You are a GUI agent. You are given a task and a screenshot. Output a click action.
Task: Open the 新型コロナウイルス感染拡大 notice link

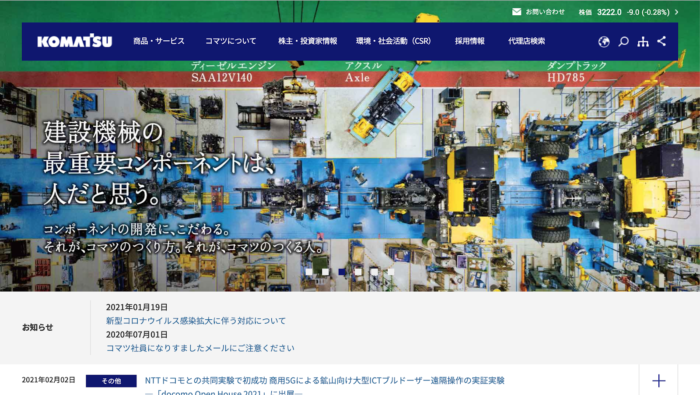[x=196, y=320]
